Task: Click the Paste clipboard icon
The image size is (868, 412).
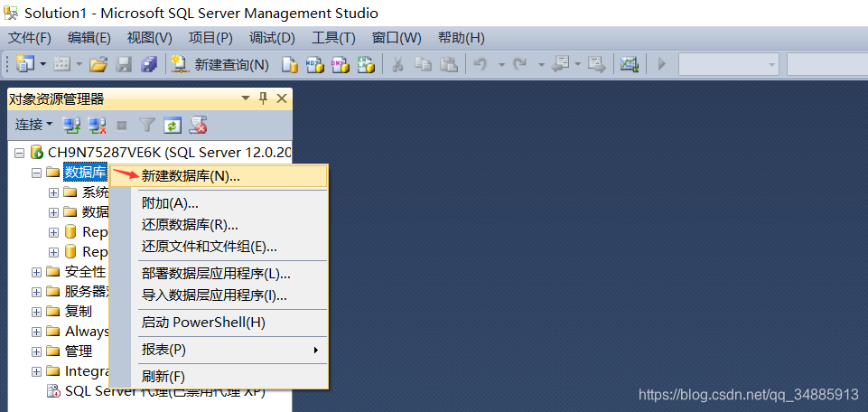Action: (448, 64)
